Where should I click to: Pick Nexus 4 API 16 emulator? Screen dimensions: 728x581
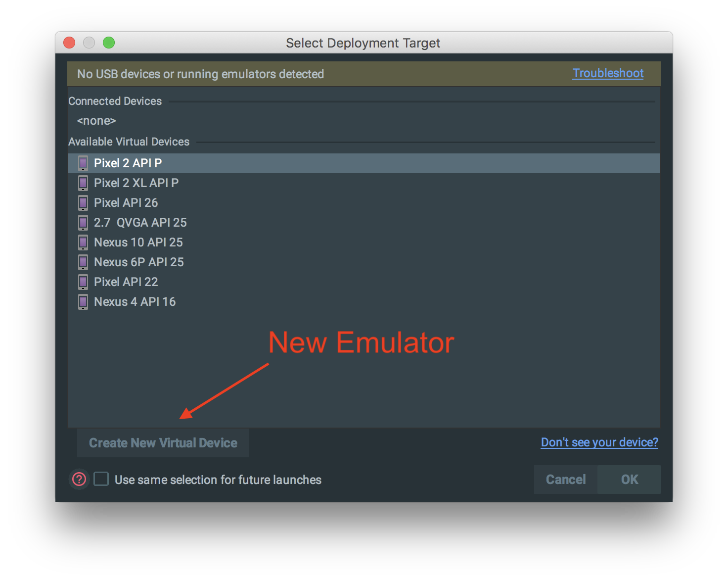[364, 302]
